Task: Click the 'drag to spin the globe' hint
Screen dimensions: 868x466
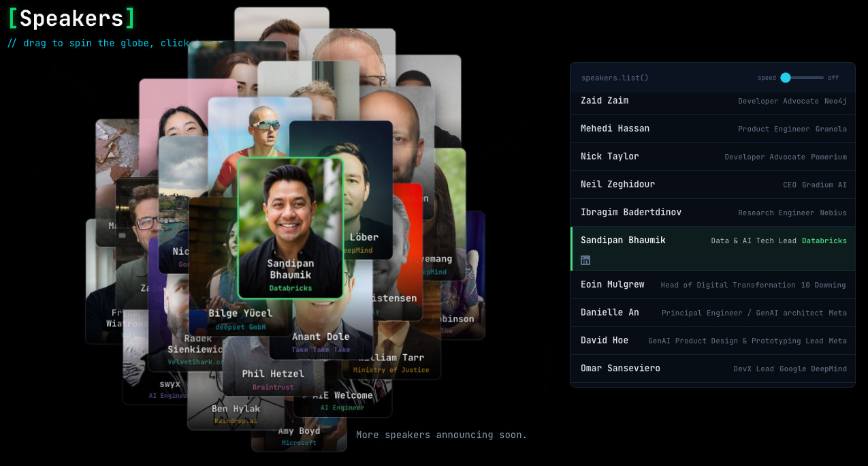Action: pyautogui.click(x=103, y=43)
